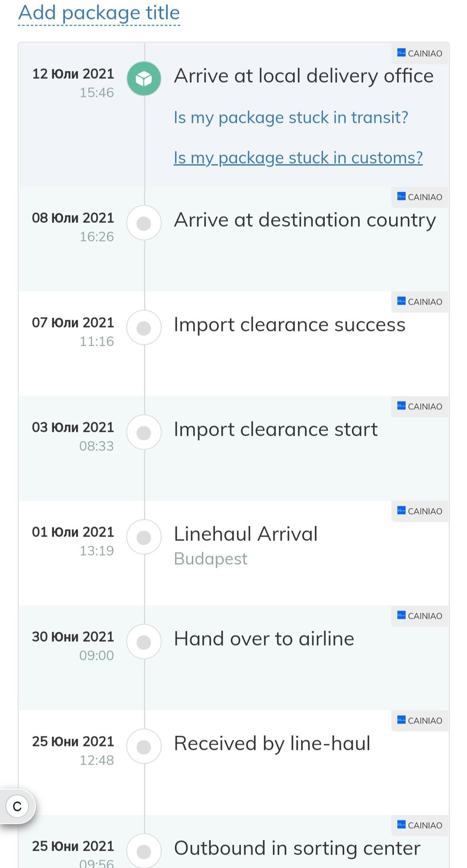Click Cainiao badge on the Received by line-haul entry
Image resolution: width=467 pixels, height=868 pixels.
(420, 721)
